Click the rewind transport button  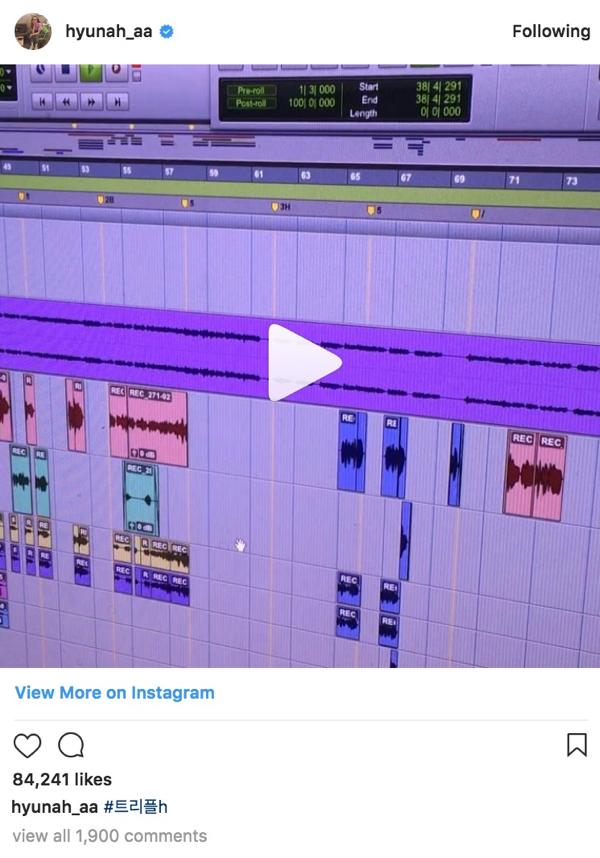tap(67, 101)
